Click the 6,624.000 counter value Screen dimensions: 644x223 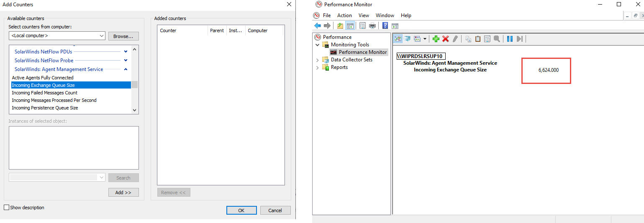click(x=548, y=70)
